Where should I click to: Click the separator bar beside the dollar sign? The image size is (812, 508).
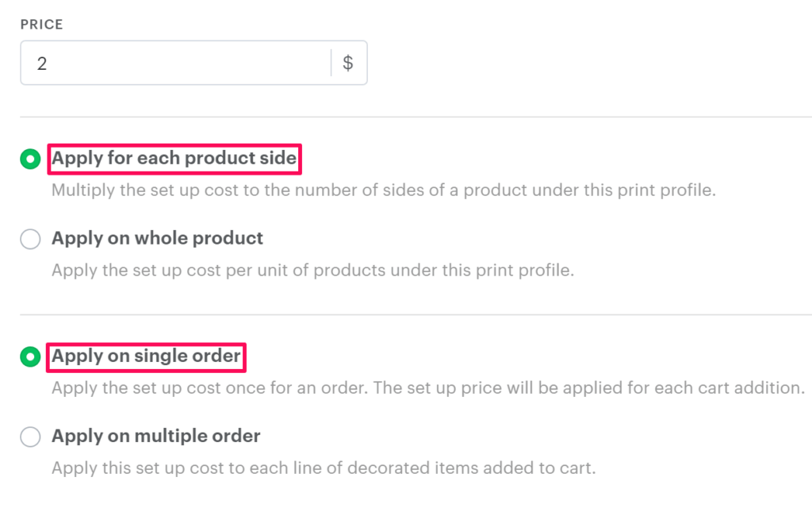click(331, 63)
